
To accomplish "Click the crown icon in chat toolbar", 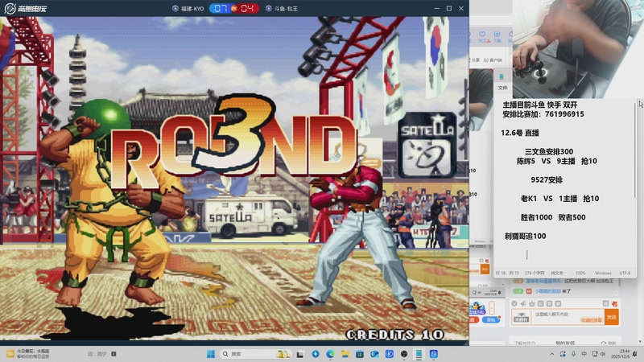I will point(532,304).
